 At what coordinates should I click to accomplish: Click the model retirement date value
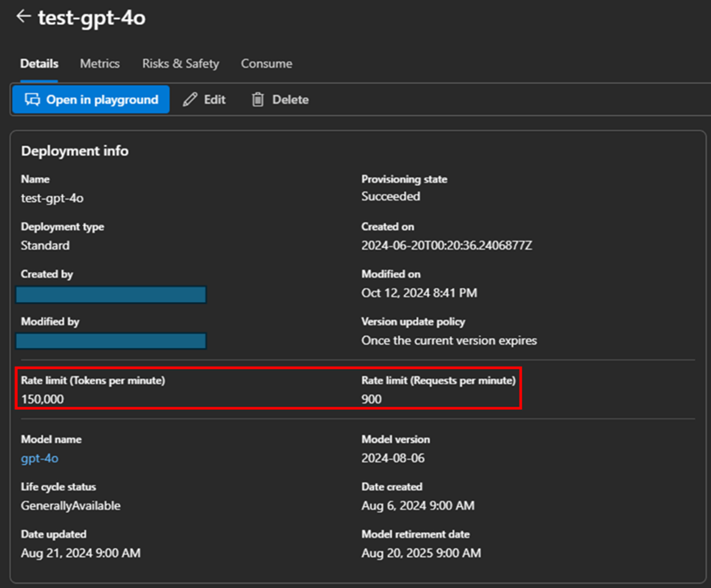tap(421, 553)
